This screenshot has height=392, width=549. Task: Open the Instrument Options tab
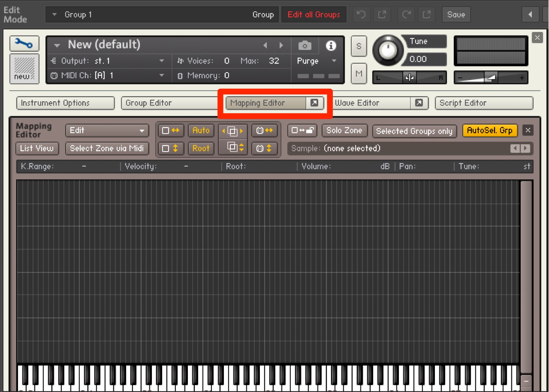[x=66, y=103]
